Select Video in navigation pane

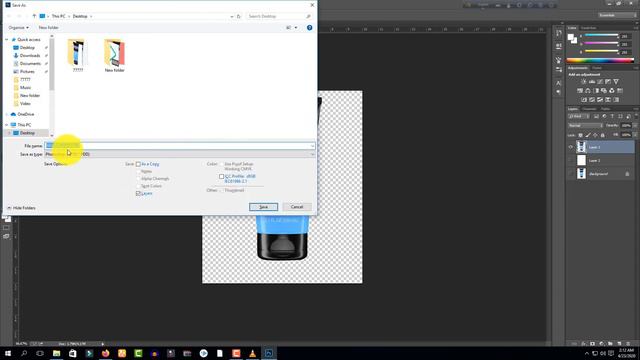click(x=25, y=104)
